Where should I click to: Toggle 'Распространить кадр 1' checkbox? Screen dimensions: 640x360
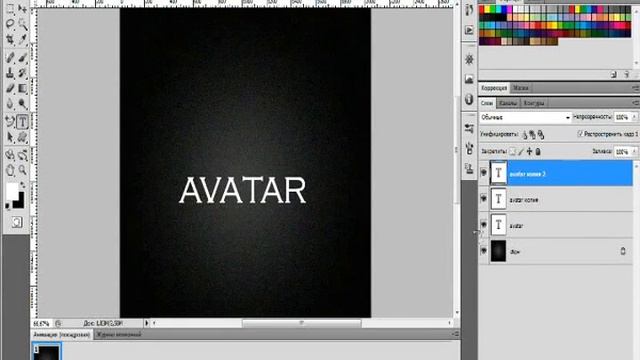pos(580,134)
